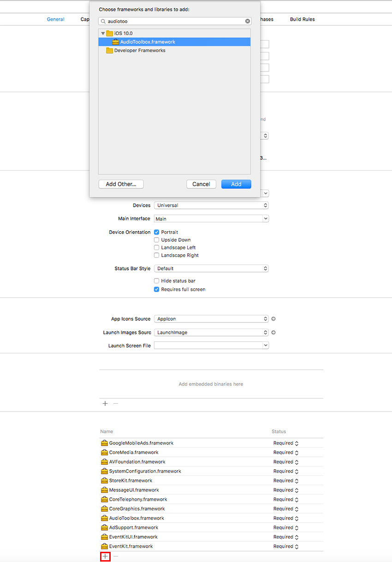
Task: Select MessageUI.framework row
Action: [211, 490]
